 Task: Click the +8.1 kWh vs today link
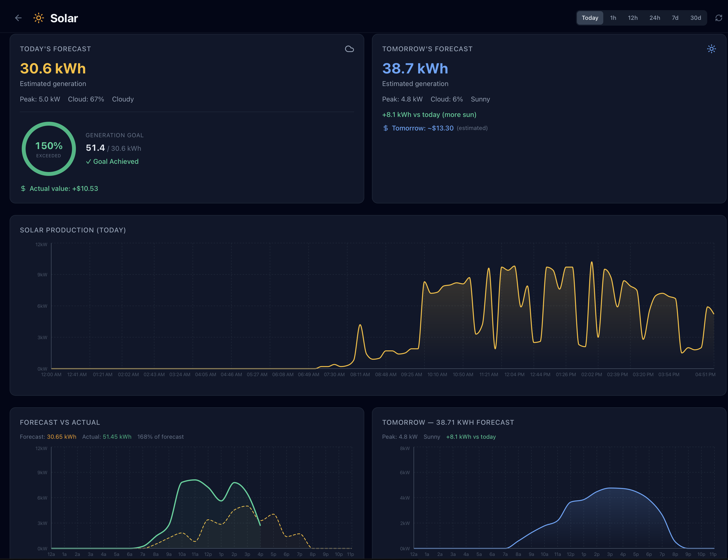[429, 115]
